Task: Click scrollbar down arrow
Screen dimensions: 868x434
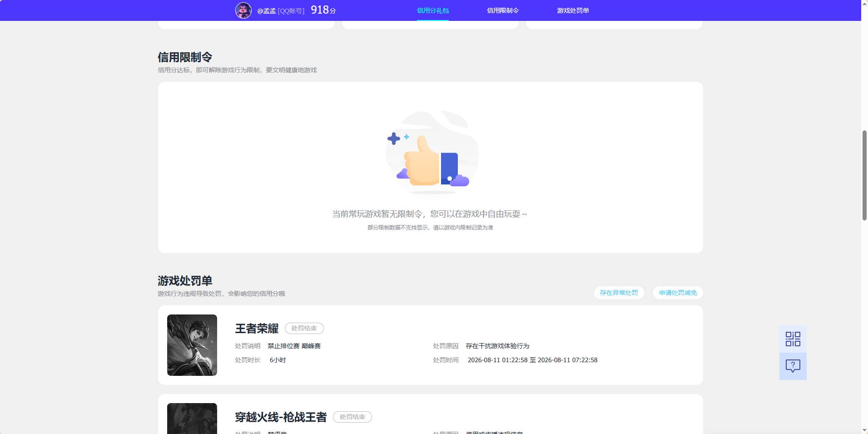Action: point(864,430)
